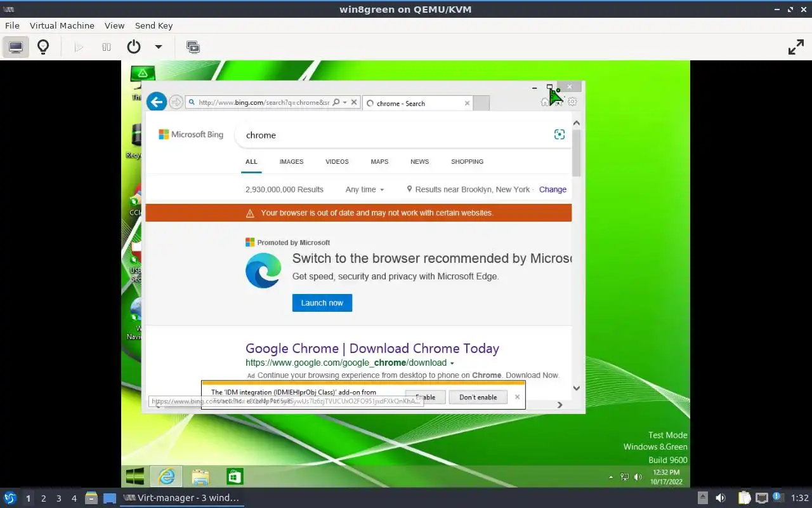This screenshot has width=812, height=508.
Task: Open File Explorer from Windows taskbar
Action: pos(200,476)
